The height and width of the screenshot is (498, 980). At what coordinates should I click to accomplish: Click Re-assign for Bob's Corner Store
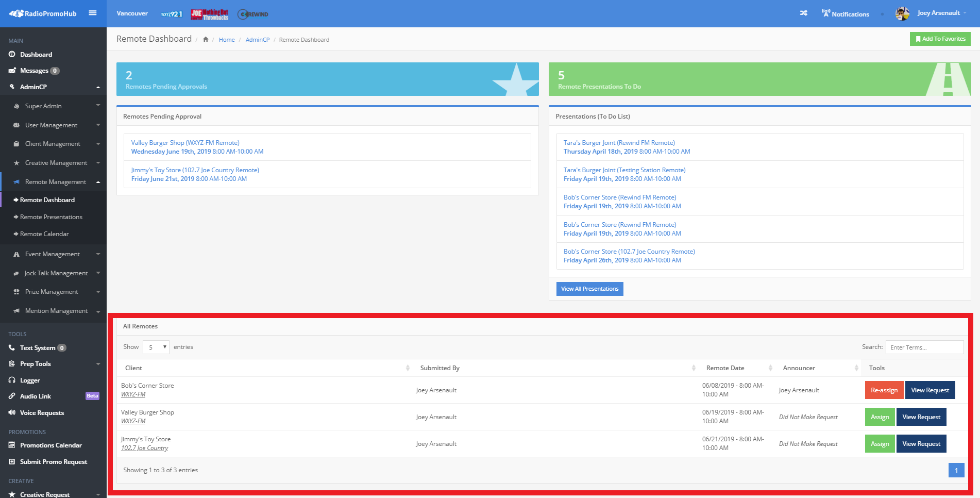pyautogui.click(x=884, y=390)
